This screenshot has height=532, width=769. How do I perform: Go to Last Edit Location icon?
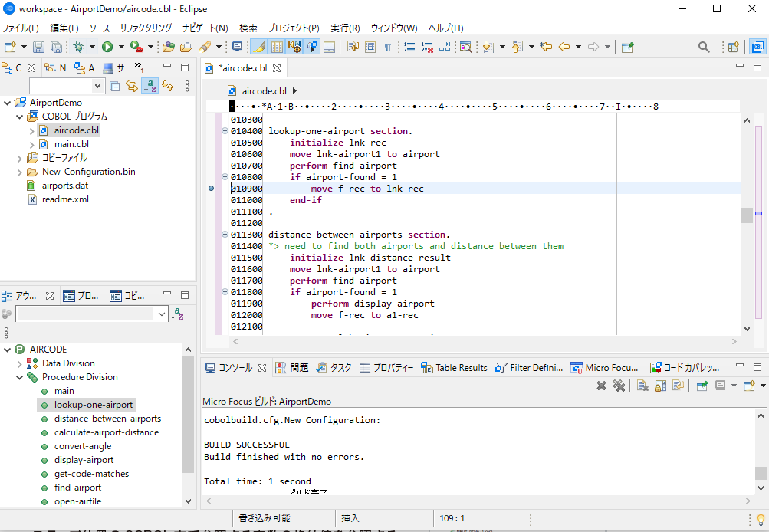click(x=546, y=47)
